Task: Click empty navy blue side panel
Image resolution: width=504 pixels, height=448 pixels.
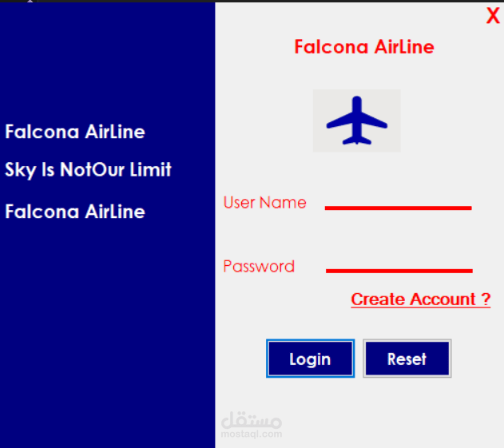Action: point(106,321)
